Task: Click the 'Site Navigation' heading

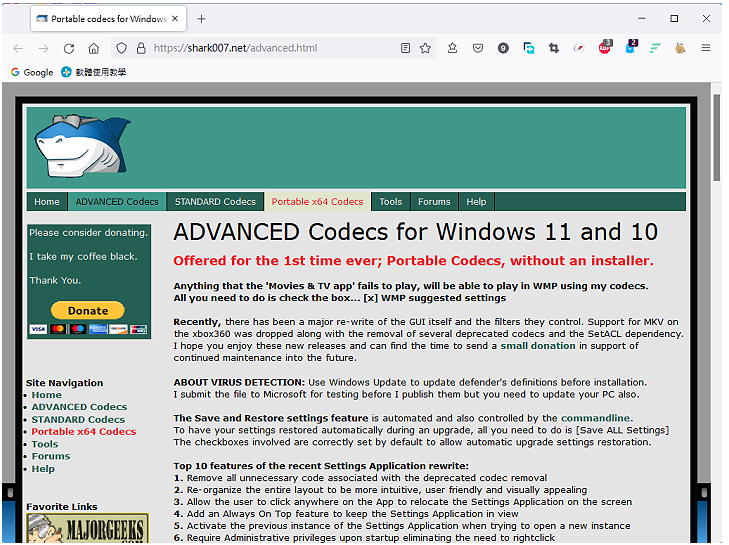Action: click(x=65, y=383)
